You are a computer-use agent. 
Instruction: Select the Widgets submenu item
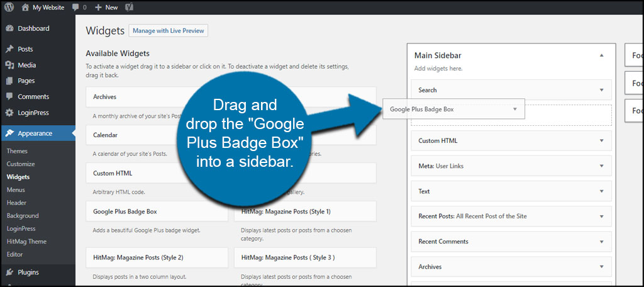(18, 177)
